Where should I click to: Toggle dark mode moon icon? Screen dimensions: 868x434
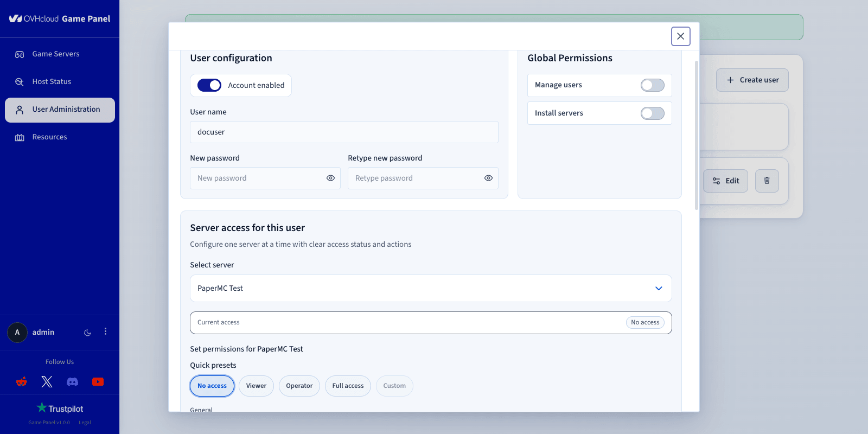(x=87, y=333)
